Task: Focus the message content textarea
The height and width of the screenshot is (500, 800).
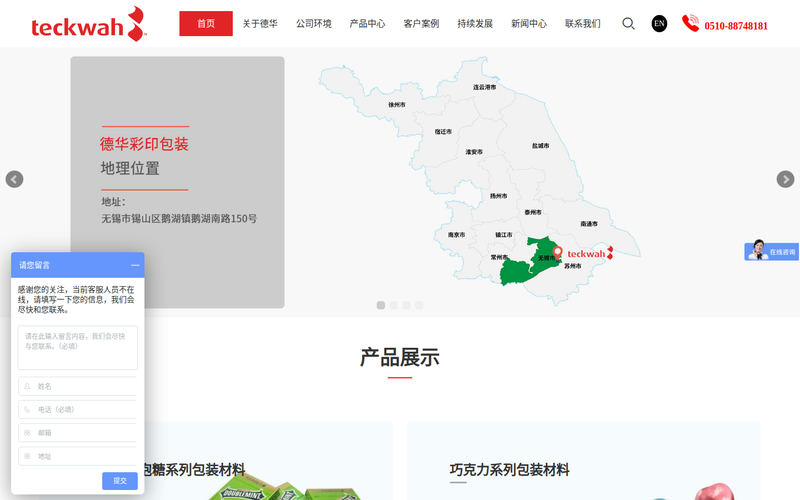Action: coord(78,347)
